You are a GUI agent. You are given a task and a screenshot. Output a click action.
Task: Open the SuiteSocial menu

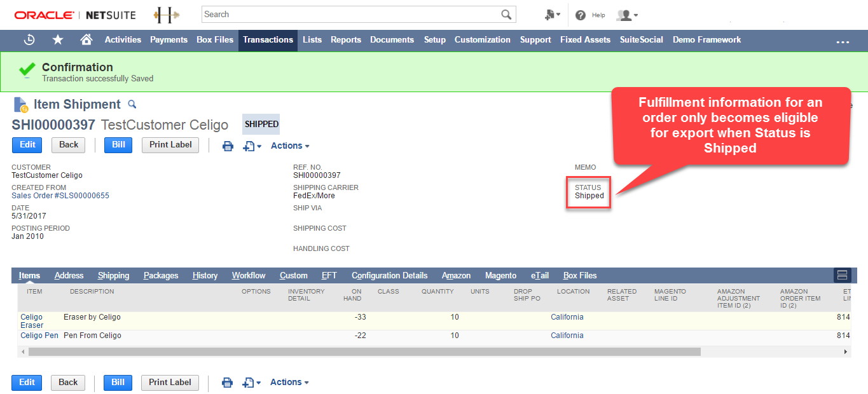pyautogui.click(x=642, y=39)
